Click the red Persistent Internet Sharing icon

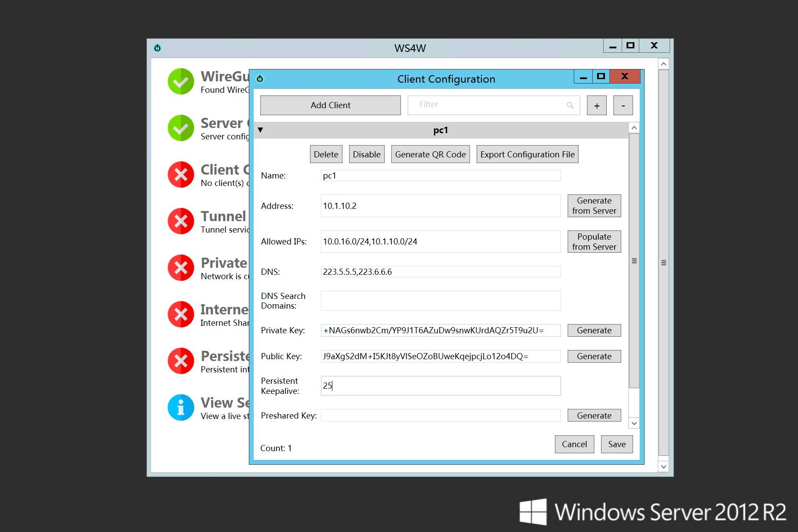click(x=181, y=361)
